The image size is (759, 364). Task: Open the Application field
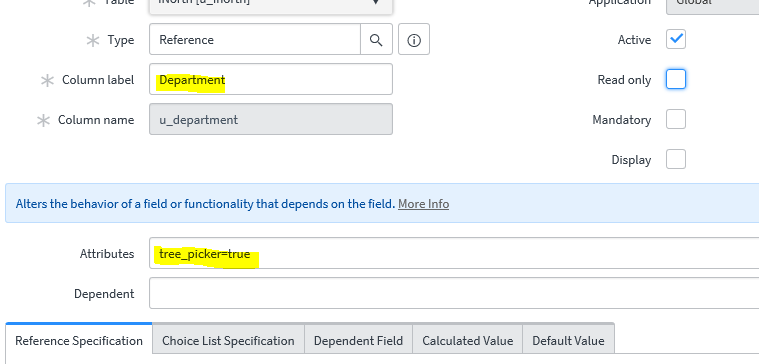(x=713, y=6)
